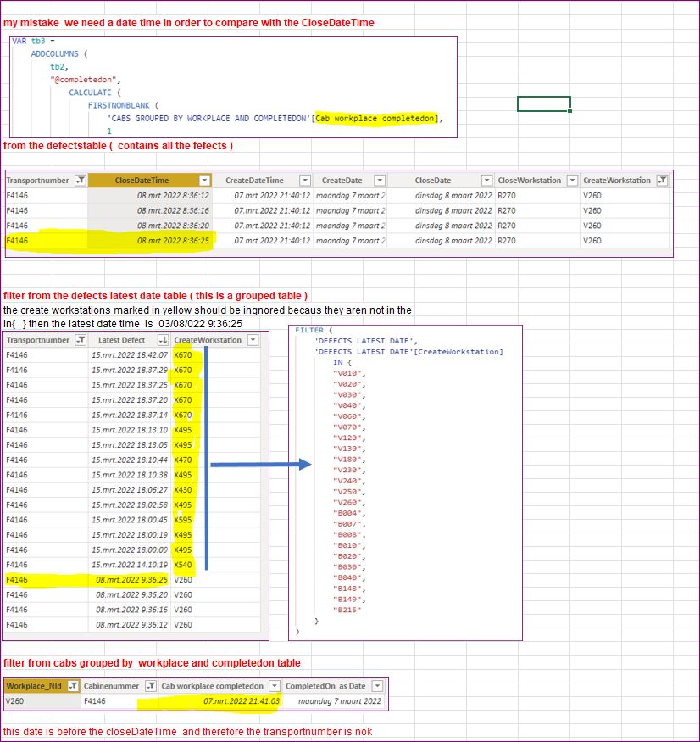The width and height of the screenshot is (700, 742).
Task: Select cell 15.mrt.2022 14:10:19
Action: [129, 565]
